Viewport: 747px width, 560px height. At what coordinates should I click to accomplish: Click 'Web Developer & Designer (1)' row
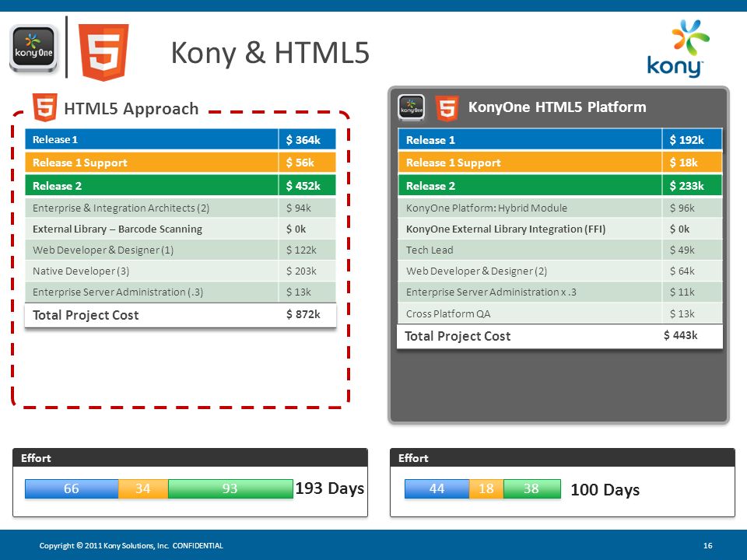180,250
